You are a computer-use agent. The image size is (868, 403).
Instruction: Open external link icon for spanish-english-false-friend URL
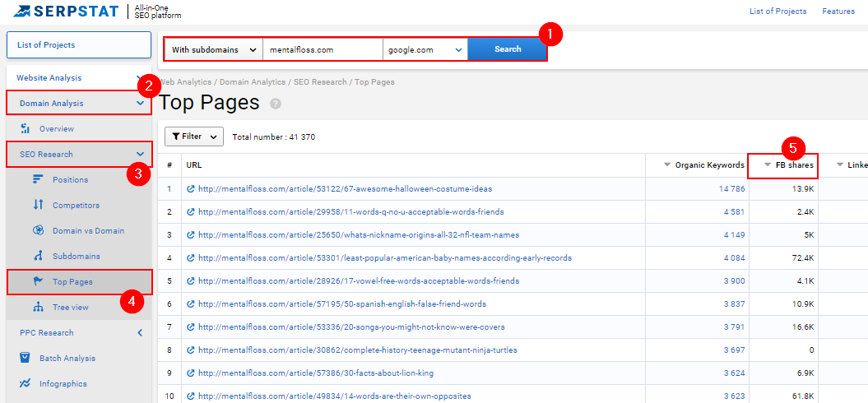coord(191,304)
